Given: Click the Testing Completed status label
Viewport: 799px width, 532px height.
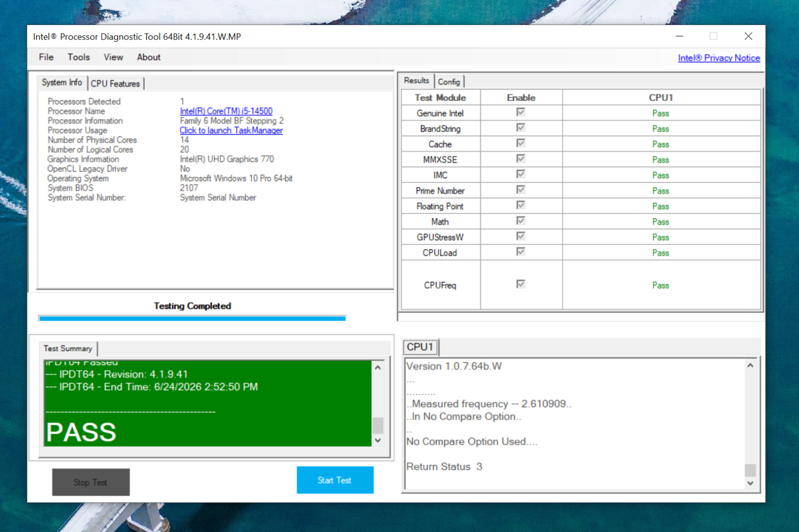Looking at the screenshot, I should pos(192,306).
